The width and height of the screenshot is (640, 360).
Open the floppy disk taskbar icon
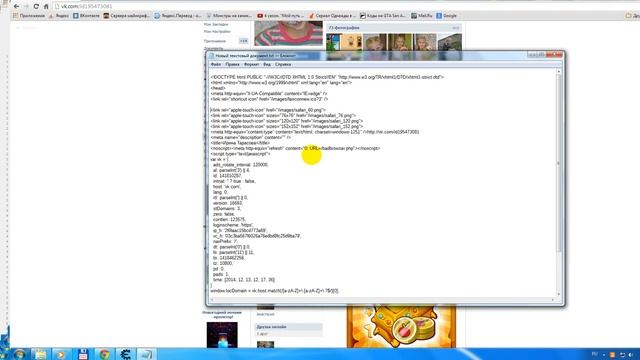[x=83, y=354]
